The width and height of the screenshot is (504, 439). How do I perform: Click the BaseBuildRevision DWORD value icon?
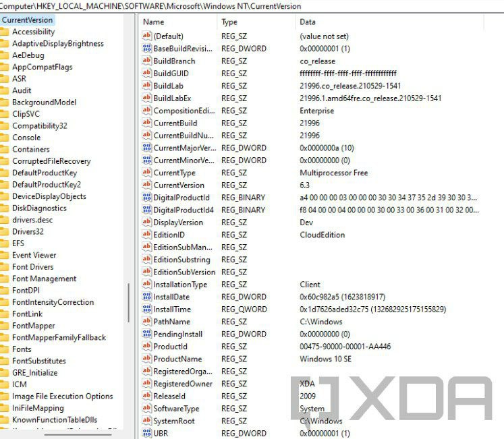pyautogui.click(x=146, y=48)
